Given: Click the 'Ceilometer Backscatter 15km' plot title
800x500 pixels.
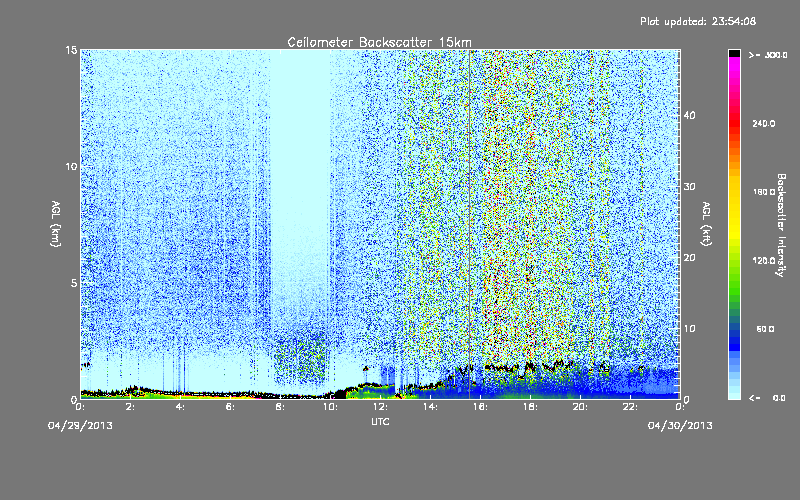Looking at the screenshot, I should tap(380, 42).
